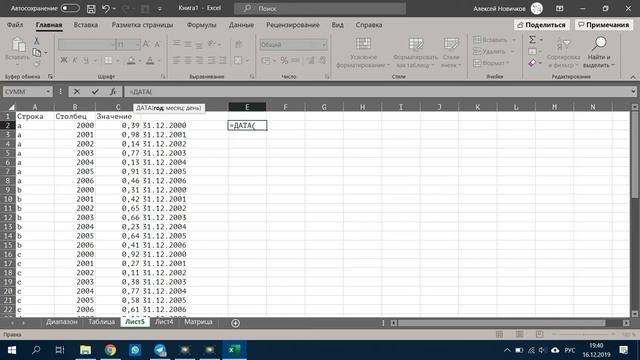Click the AutoSum sigma icon
This screenshot has width=640, height=360.
(x=532, y=40)
